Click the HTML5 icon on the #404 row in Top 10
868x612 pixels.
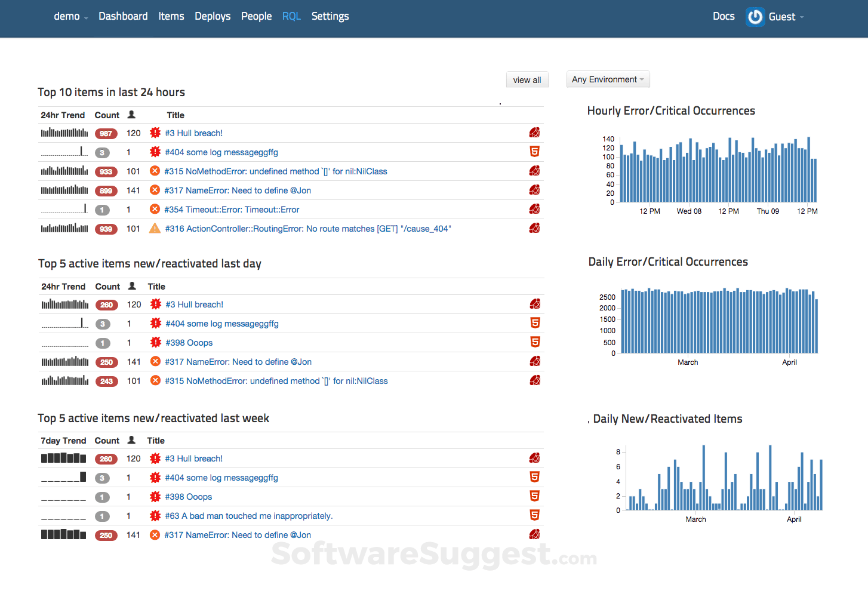pyautogui.click(x=535, y=152)
